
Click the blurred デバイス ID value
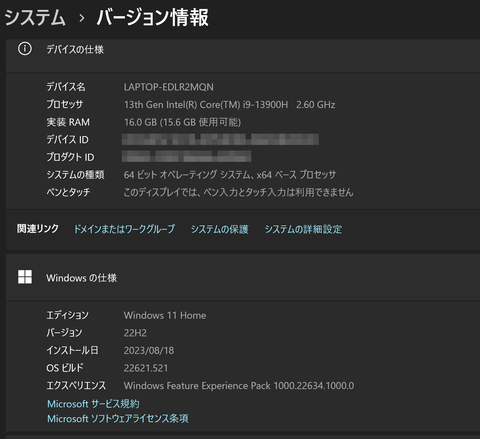point(220,139)
